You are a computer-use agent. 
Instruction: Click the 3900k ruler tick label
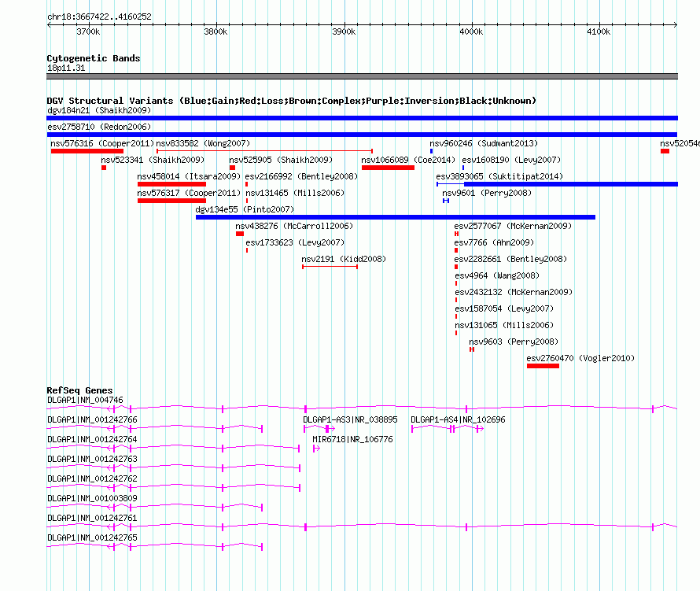click(344, 31)
